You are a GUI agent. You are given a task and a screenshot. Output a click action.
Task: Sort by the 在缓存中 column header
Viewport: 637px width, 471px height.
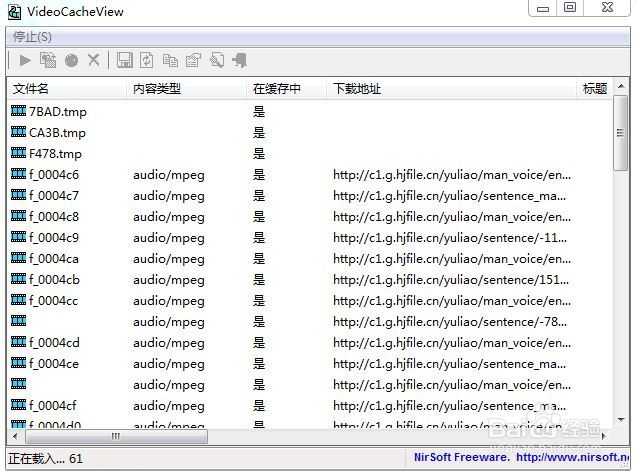[x=286, y=88]
